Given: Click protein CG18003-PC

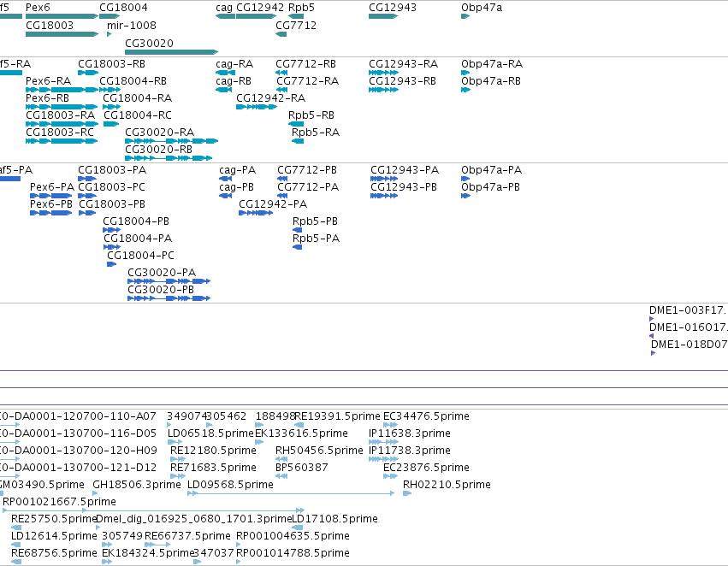Looking at the screenshot, I should (111, 187).
